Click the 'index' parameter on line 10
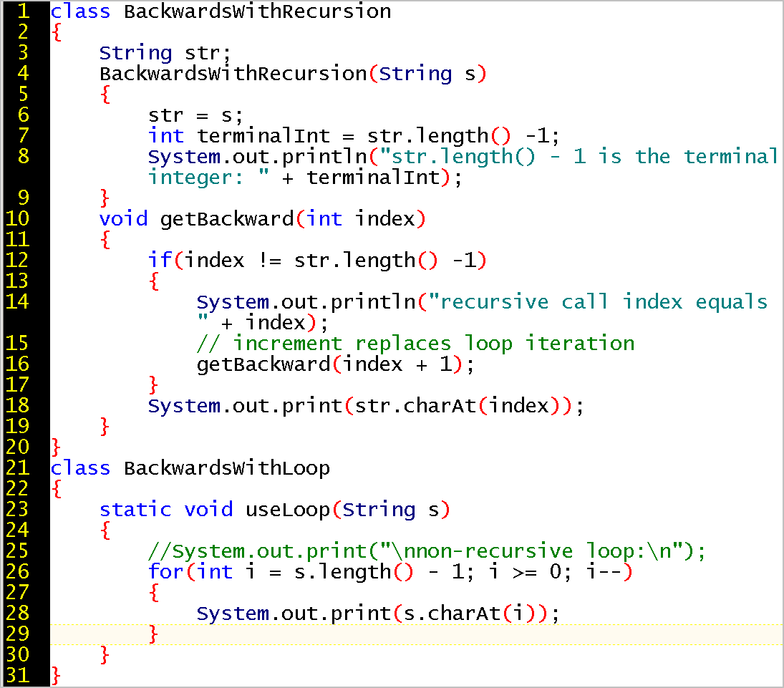The height and width of the screenshot is (688, 784). pos(385,219)
